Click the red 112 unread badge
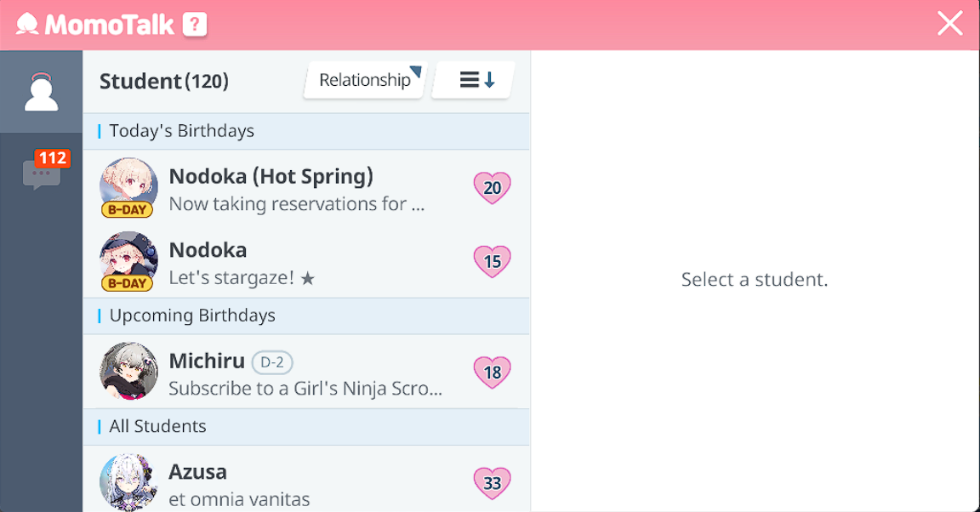This screenshot has height=512, width=980. [53, 158]
